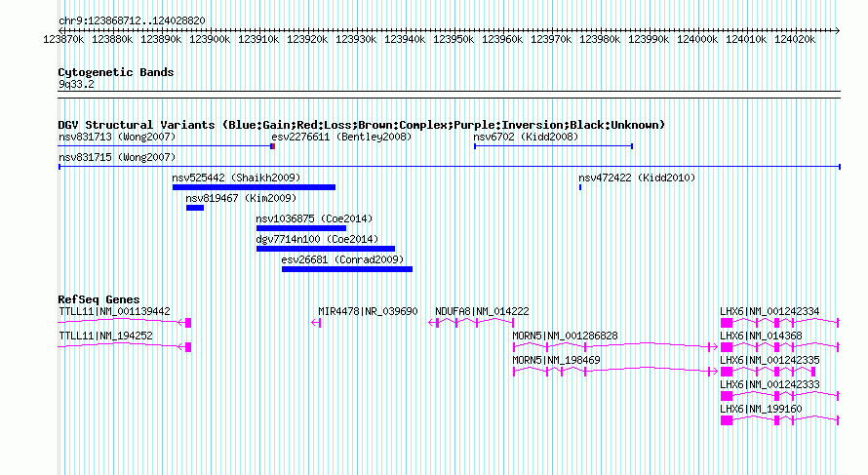Open the nsv831715 (Wong2007) label
The height and width of the screenshot is (475, 868).
[117, 157]
